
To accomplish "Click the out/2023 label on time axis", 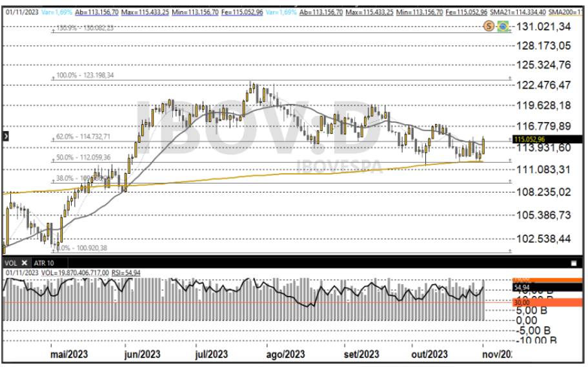I will [429, 354].
